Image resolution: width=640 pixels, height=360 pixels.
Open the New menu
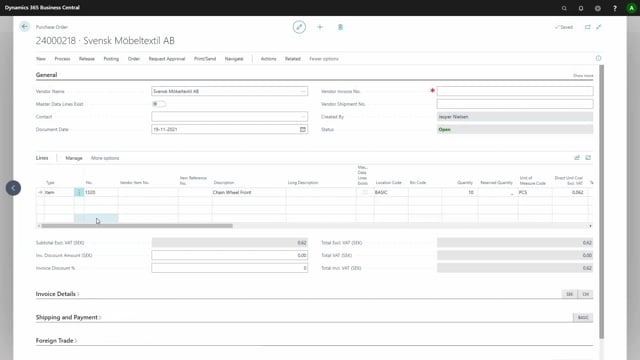coord(41,59)
